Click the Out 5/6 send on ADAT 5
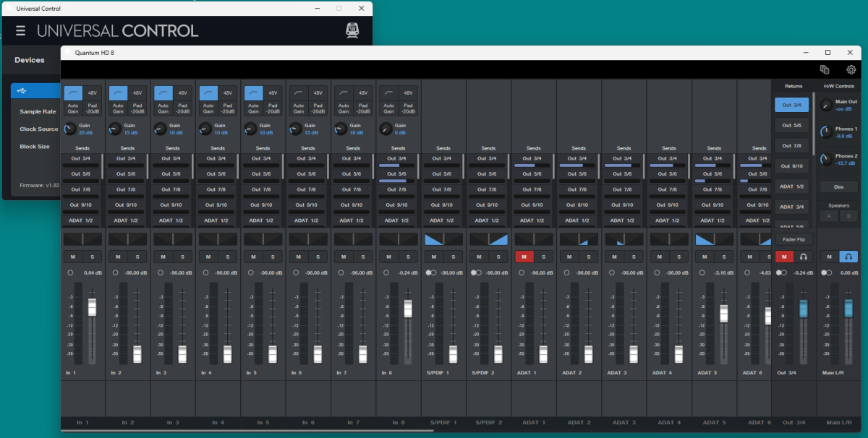Viewport: 868px width, 438px height. pyautogui.click(x=714, y=178)
